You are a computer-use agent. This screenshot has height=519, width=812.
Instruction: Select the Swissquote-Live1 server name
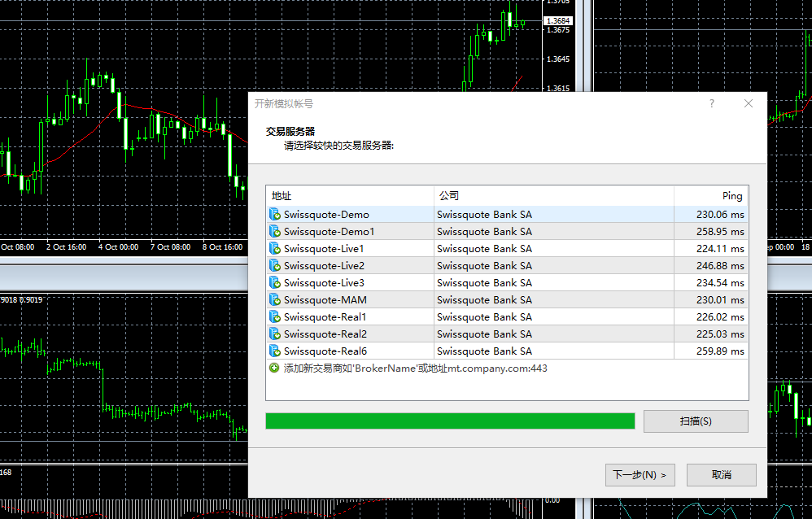(x=324, y=249)
